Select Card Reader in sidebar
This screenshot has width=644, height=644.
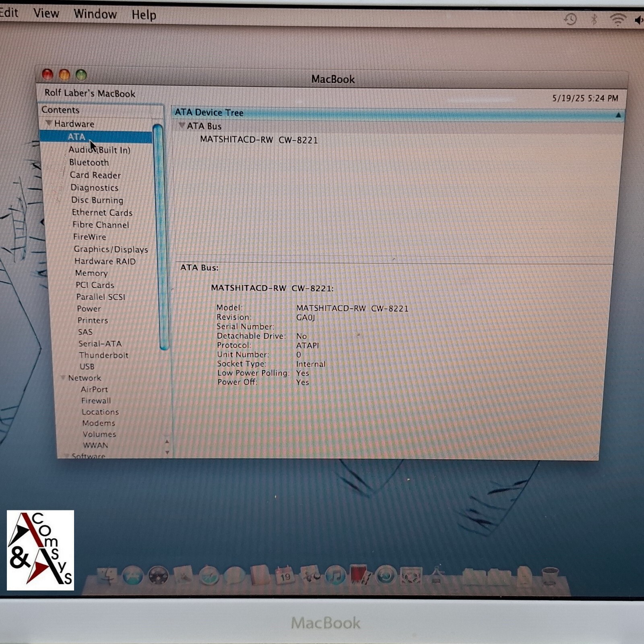[x=95, y=175]
